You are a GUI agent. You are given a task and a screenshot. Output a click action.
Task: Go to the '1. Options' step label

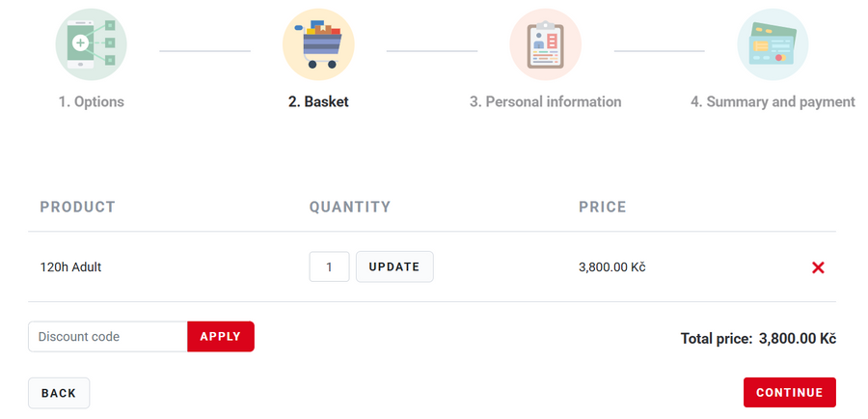(x=91, y=101)
